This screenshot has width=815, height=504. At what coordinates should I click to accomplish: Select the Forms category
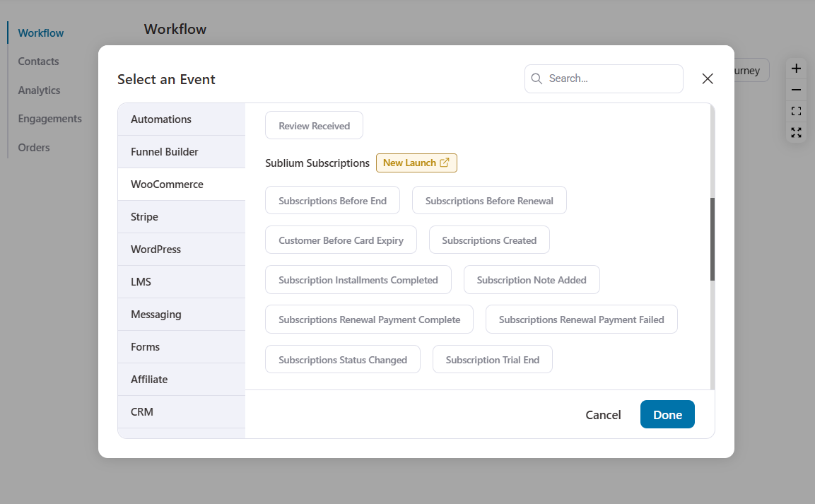182,346
